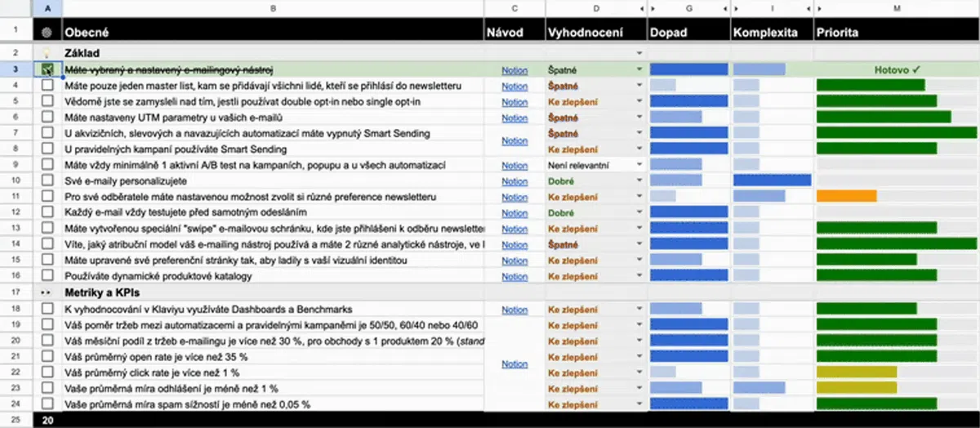Expand hidden columns before column M

pos(819,7)
